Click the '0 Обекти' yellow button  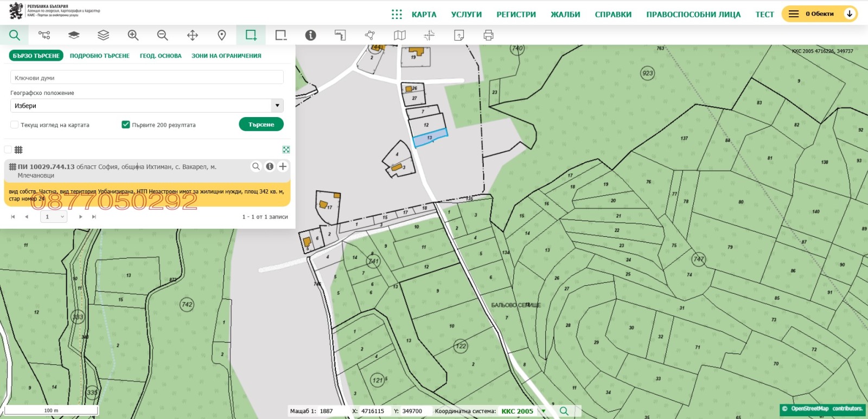pyautogui.click(x=819, y=14)
